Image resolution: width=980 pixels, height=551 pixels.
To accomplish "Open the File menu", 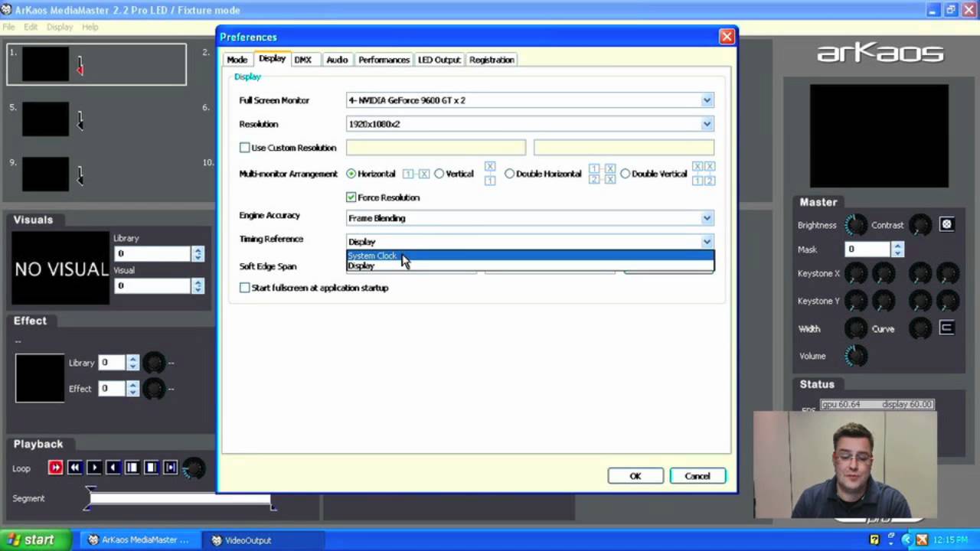I will [x=8, y=27].
